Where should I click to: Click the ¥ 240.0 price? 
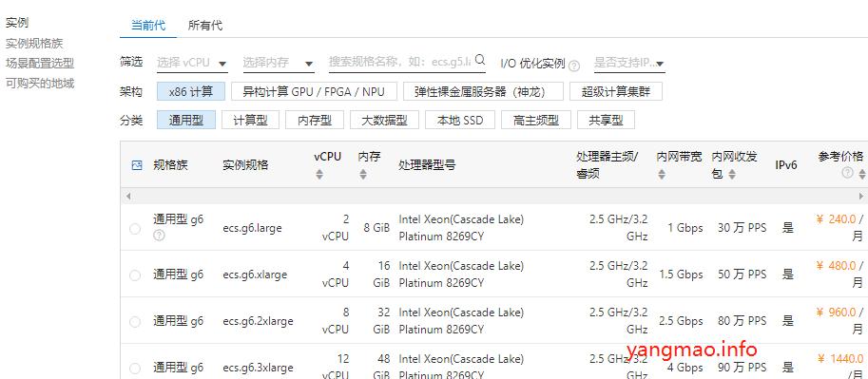[x=836, y=219]
